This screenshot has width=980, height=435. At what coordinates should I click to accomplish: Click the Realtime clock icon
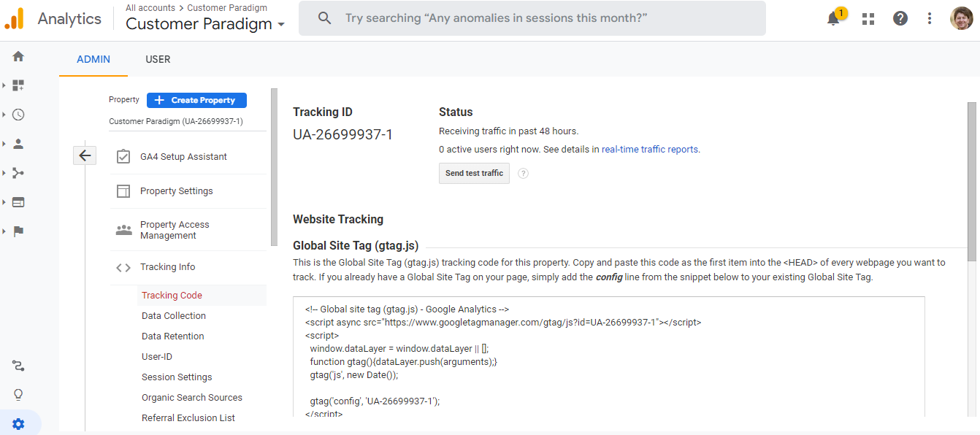(18, 115)
